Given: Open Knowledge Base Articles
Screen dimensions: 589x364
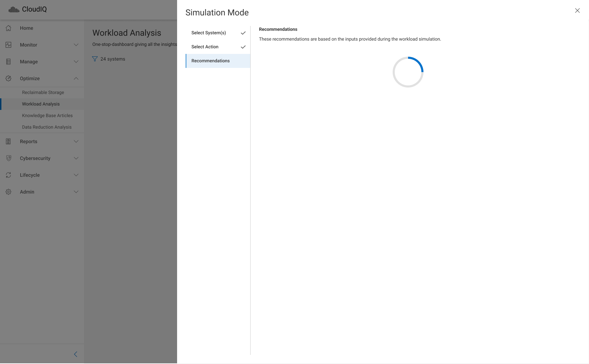Looking at the screenshot, I should click(x=42, y=115).
